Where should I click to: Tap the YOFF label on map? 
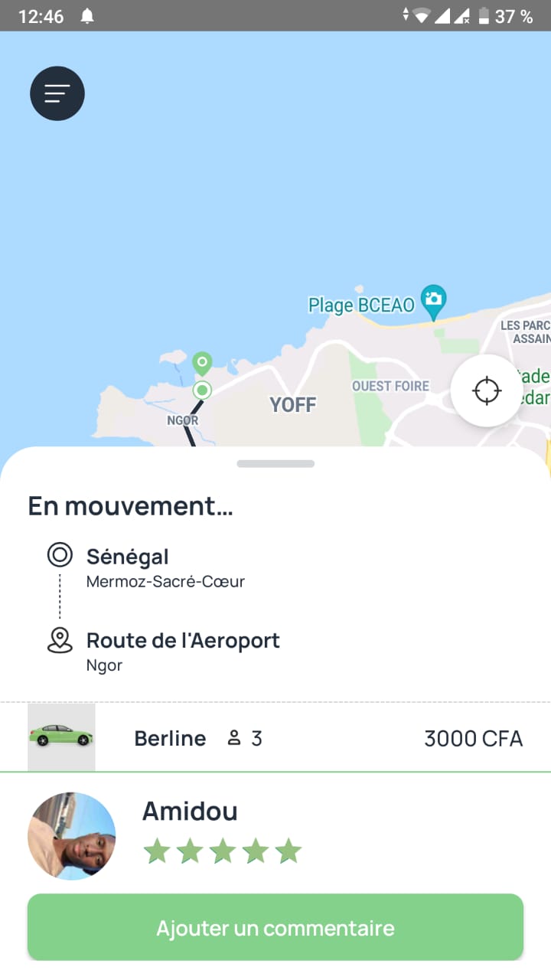tap(292, 404)
